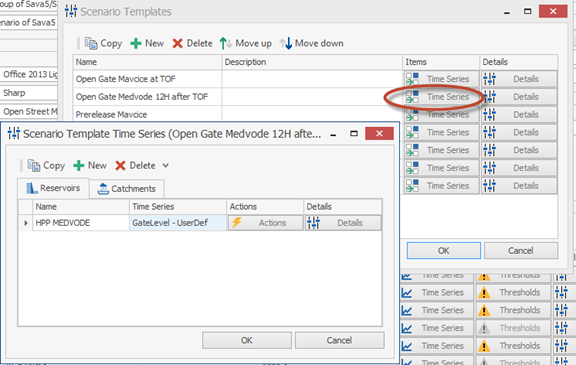Select Open Gate Medvode 12H after TOF cell
Image resolution: width=576 pixels, height=365 pixels.
pos(147,97)
